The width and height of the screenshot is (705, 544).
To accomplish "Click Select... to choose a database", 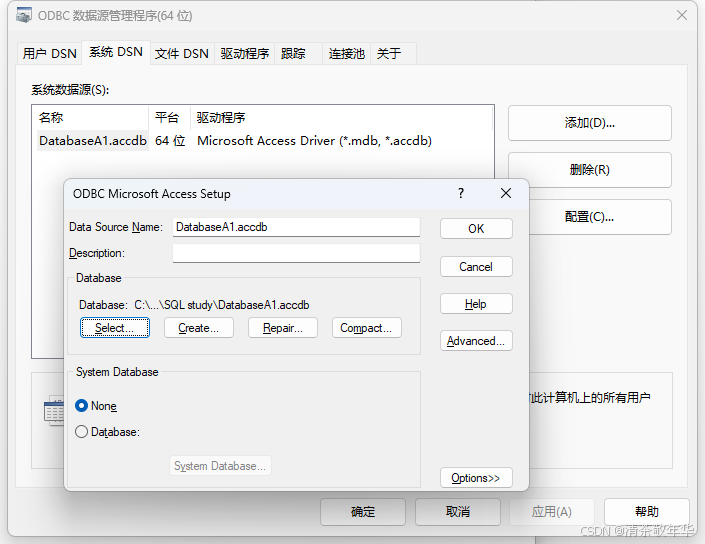I will pyautogui.click(x=115, y=328).
